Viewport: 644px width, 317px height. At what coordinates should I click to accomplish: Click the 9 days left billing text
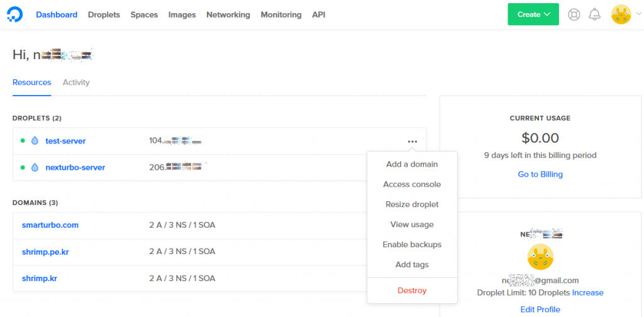point(540,155)
